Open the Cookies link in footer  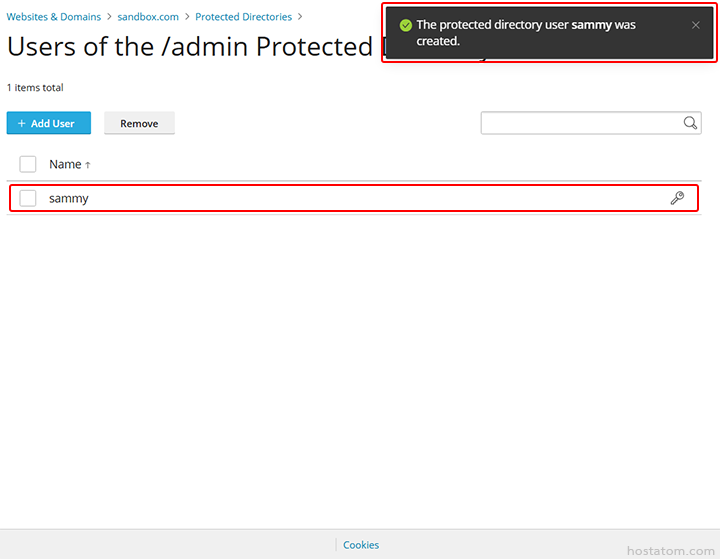361,545
